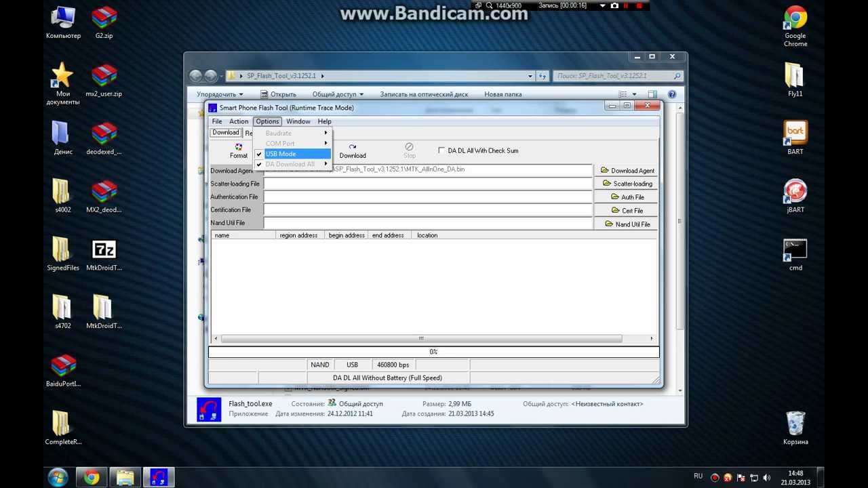Select the BaiduPortl archive desktop icon
The height and width of the screenshot is (488, 868).
pos(63,371)
